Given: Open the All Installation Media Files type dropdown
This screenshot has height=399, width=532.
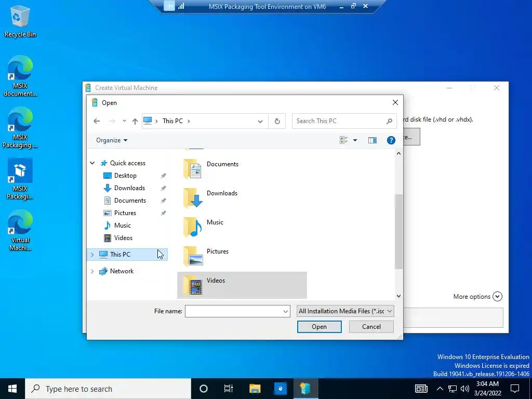Looking at the screenshot, I should (345, 311).
